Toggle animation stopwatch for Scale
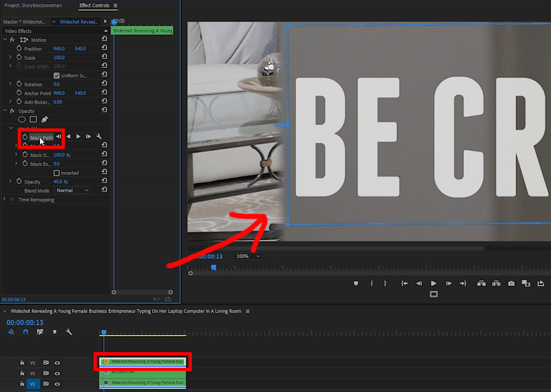551x392 pixels. tap(19, 57)
